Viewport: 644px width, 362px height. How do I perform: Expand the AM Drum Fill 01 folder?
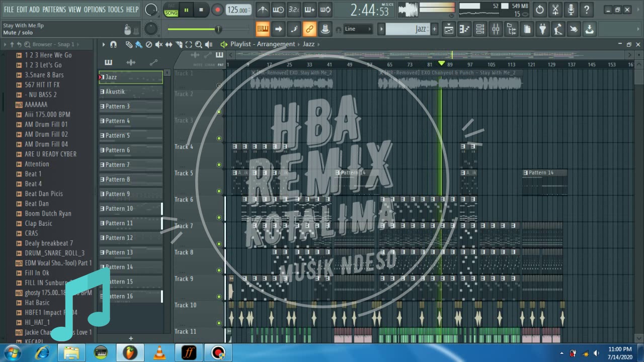click(x=41, y=124)
